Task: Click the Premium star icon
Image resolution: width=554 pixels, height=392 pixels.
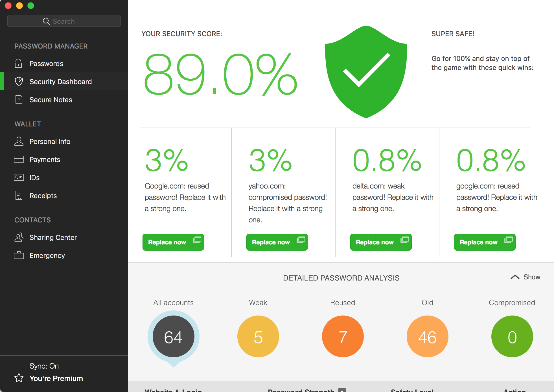Action: tap(19, 378)
